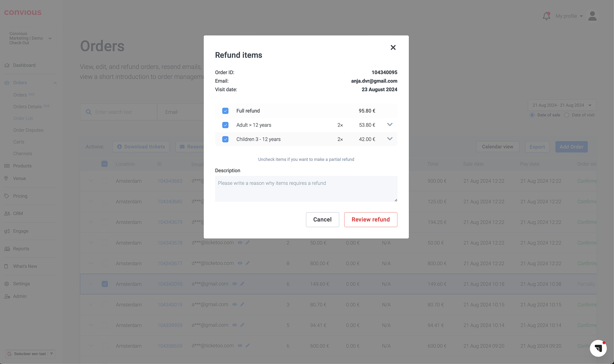This screenshot has width=614, height=364.
Task: Select the Date of visit radio
Action: (x=566, y=115)
